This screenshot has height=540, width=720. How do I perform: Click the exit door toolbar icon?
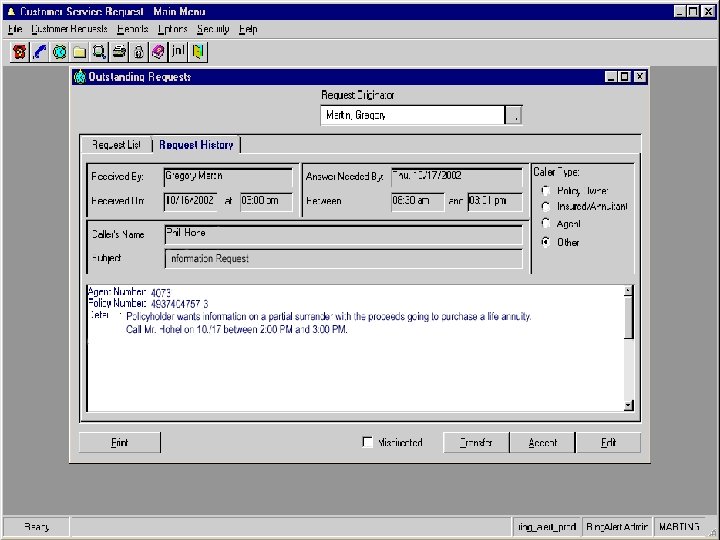(x=198, y=52)
